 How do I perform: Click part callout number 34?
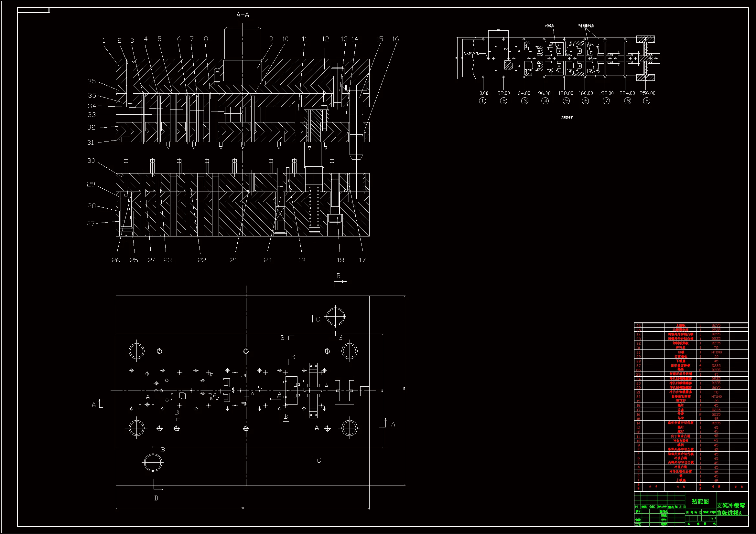pos(92,106)
